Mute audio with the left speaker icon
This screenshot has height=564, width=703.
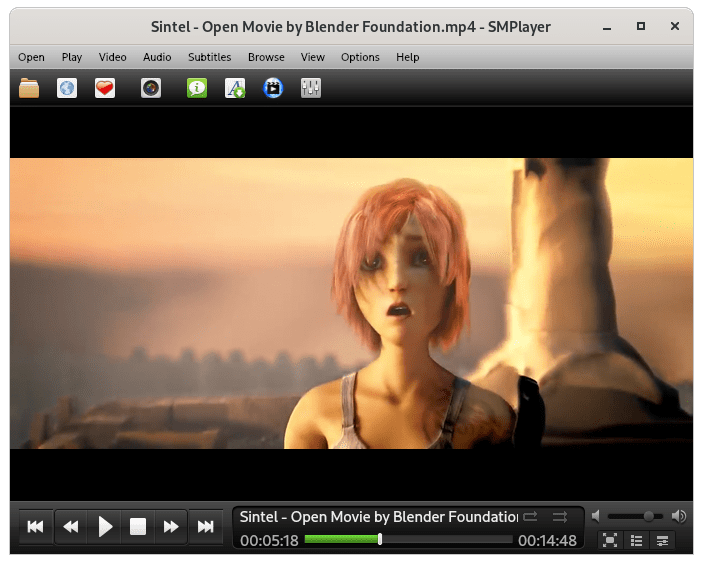pyautogui.click(x=596, y=516)
